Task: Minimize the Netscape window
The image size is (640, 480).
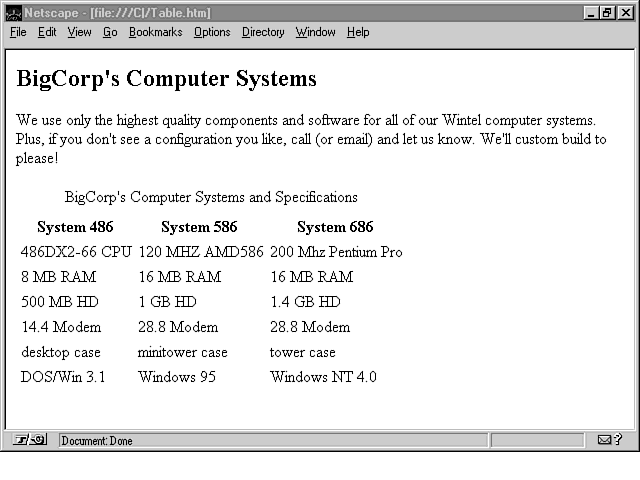Action: tap(592, 13)
